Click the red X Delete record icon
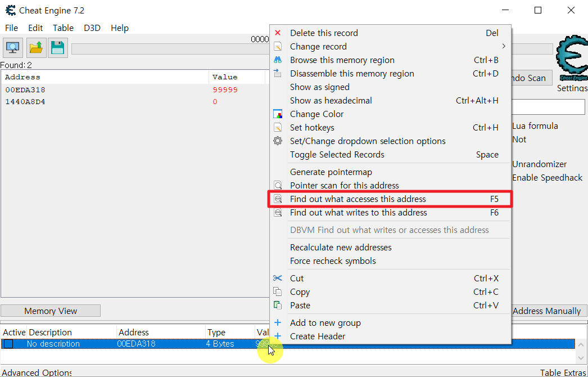The width and height of the screenshot is (588, 377). point(278,33)
